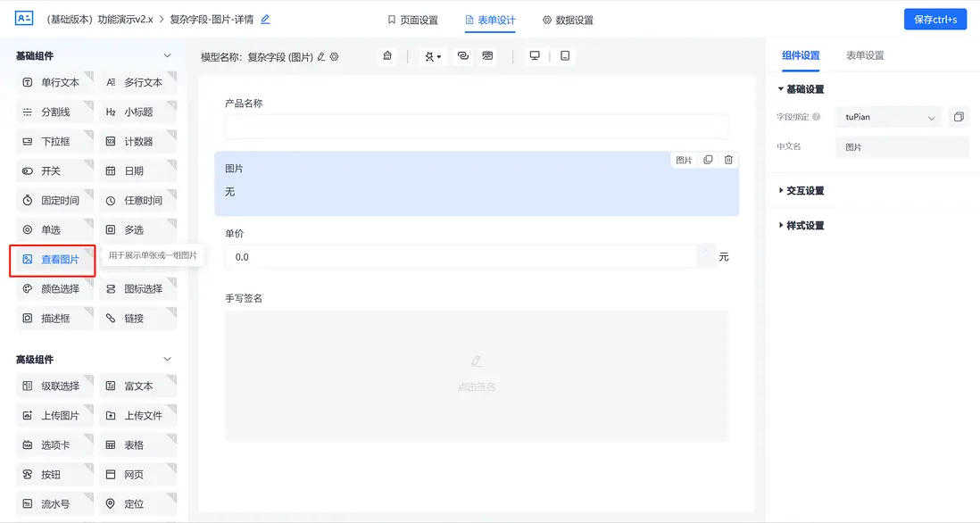Click the 产品名称 input field
The image size is (980, 523).
pyautogui.click(x=477, y=126)
